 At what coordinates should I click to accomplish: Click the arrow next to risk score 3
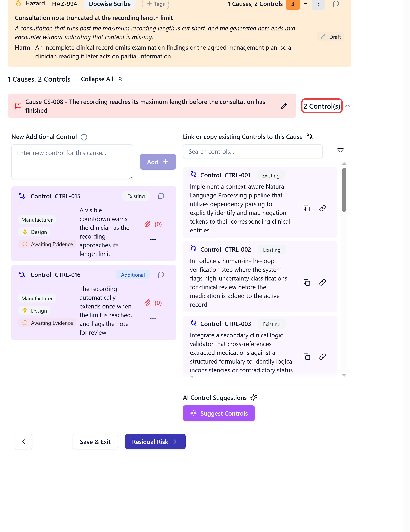click(306, 4)
